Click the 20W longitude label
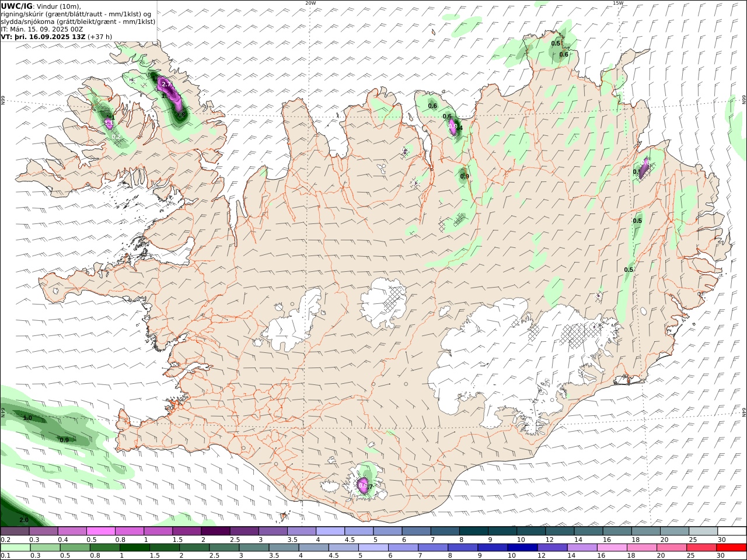This screenshot has width=747, height=560. [x=310, y=3]
